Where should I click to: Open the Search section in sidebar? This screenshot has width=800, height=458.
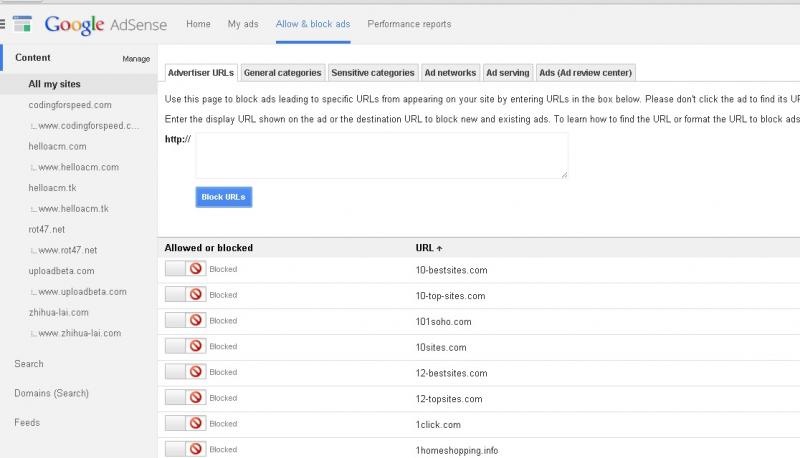(29, 364)
